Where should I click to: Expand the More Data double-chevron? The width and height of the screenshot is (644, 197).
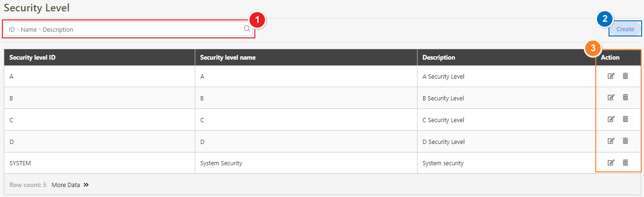[86, 185]
